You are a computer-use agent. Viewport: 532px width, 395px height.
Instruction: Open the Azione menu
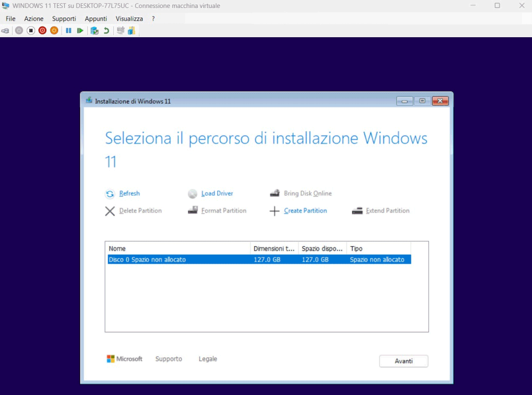point(34,19)
